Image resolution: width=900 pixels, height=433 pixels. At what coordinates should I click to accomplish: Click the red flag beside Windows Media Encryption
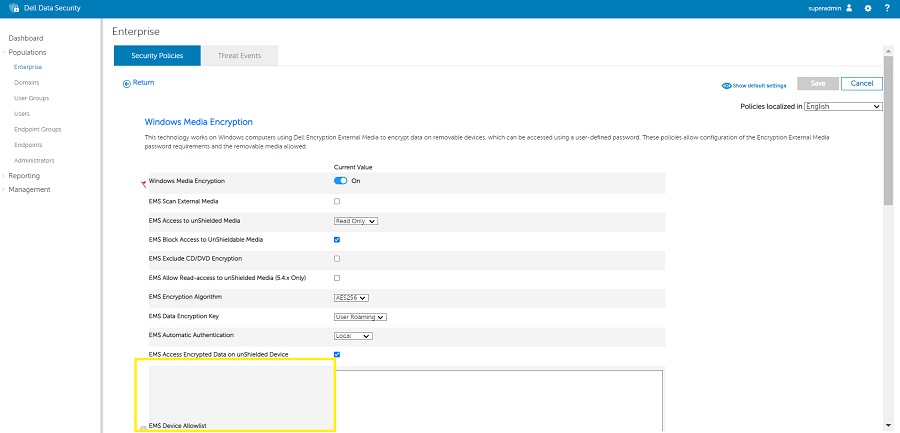tap(143, 183)
